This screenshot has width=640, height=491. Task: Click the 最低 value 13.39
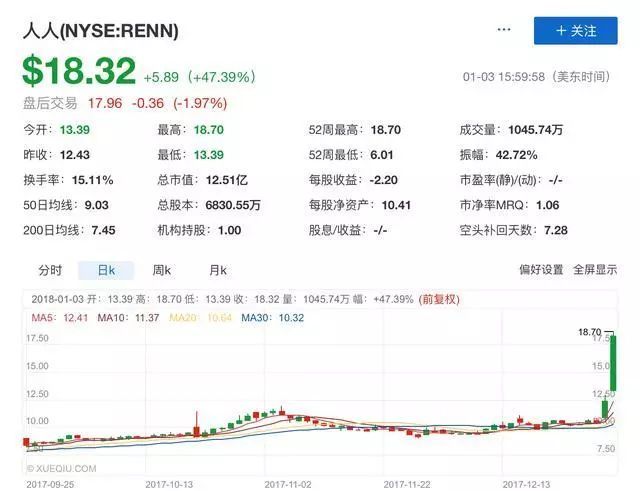(209, 155)
